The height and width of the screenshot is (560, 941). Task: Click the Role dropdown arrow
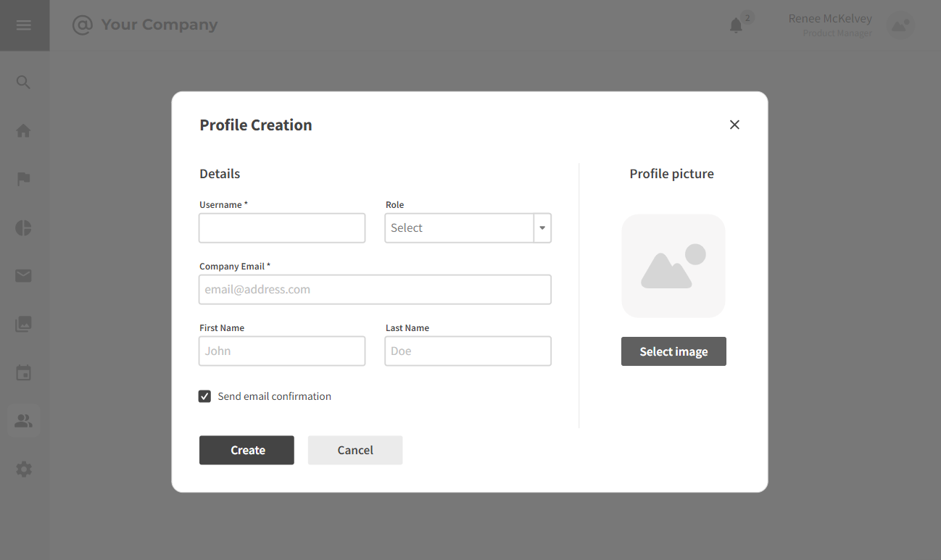542,227
